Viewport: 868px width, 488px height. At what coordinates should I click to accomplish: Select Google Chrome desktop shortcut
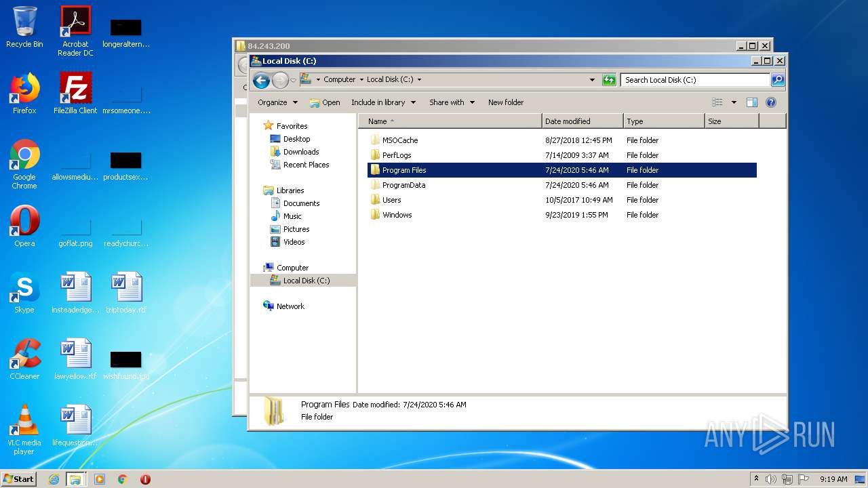pyautogui.click(x=24, y=165)
